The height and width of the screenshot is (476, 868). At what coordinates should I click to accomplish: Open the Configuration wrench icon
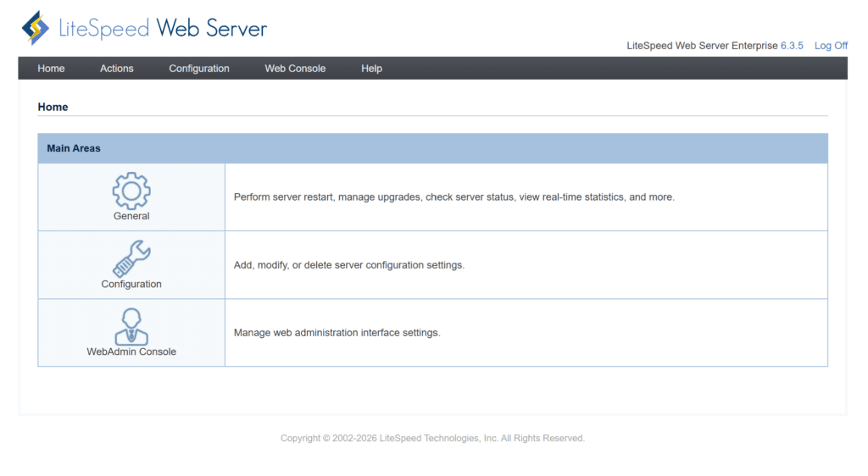(131, 258)
